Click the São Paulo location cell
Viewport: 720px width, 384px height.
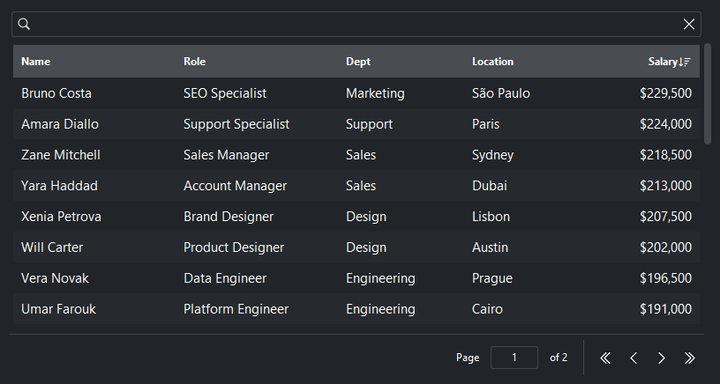point(501,93)
